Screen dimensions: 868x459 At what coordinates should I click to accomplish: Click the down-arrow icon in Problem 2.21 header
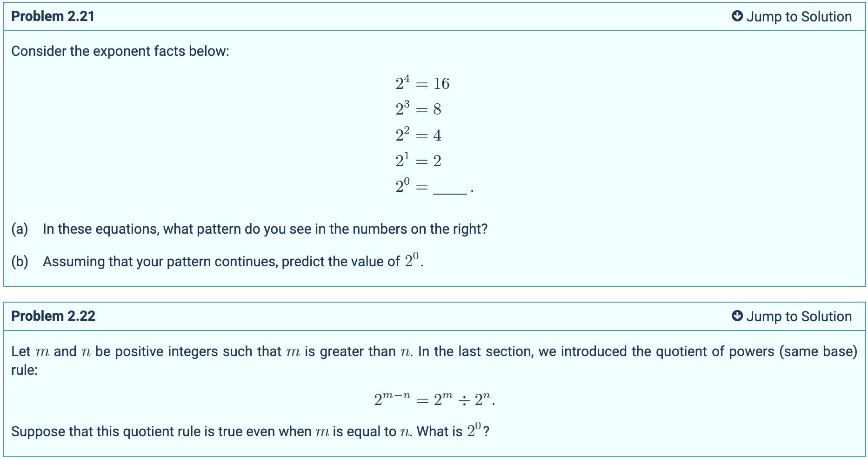tap(737, 16)
